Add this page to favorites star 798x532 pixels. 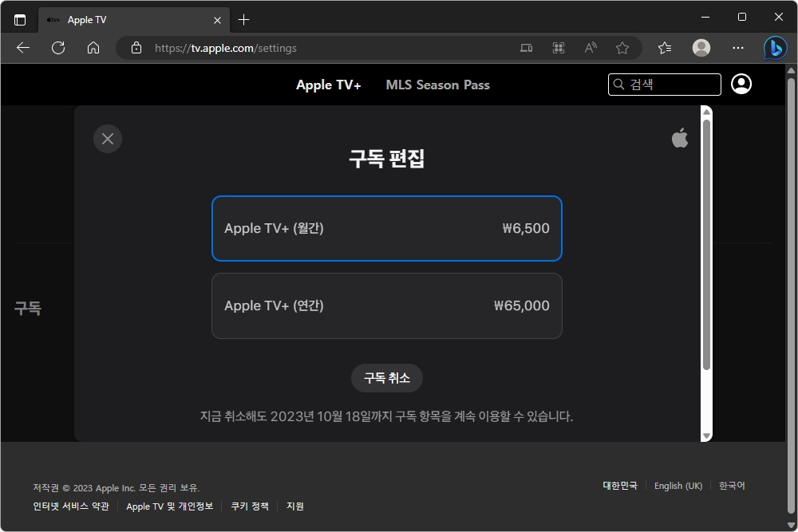click(x=622, y=48)
